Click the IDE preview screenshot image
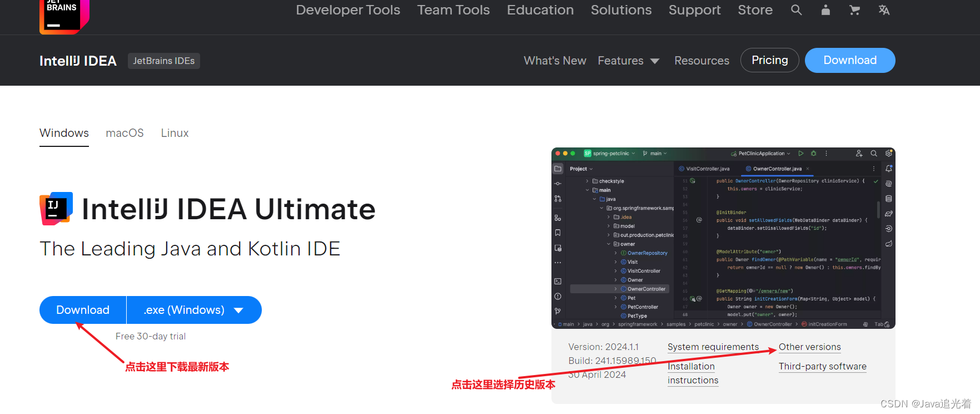The width and height of the screenshot is (980, 414). (723, 238)
